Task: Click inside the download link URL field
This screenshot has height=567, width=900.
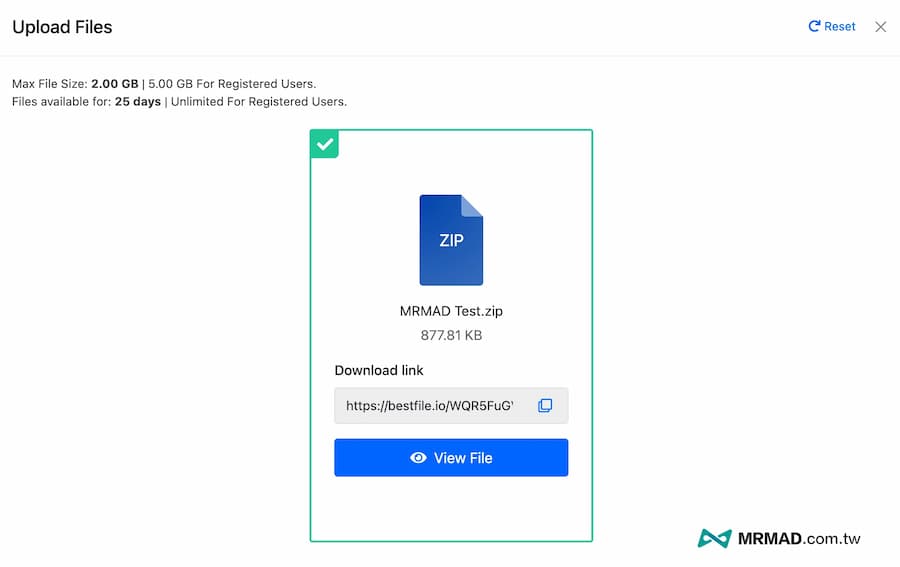Action: tap(430, 406)
